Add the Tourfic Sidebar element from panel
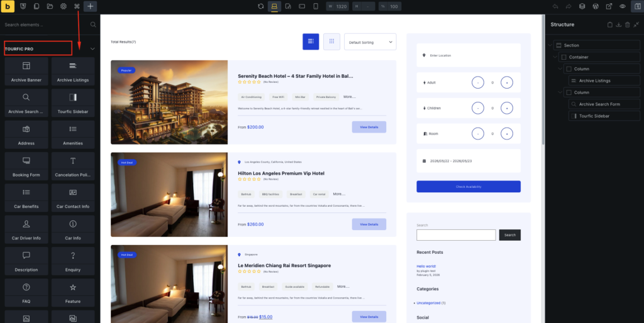 click(73, 102)
